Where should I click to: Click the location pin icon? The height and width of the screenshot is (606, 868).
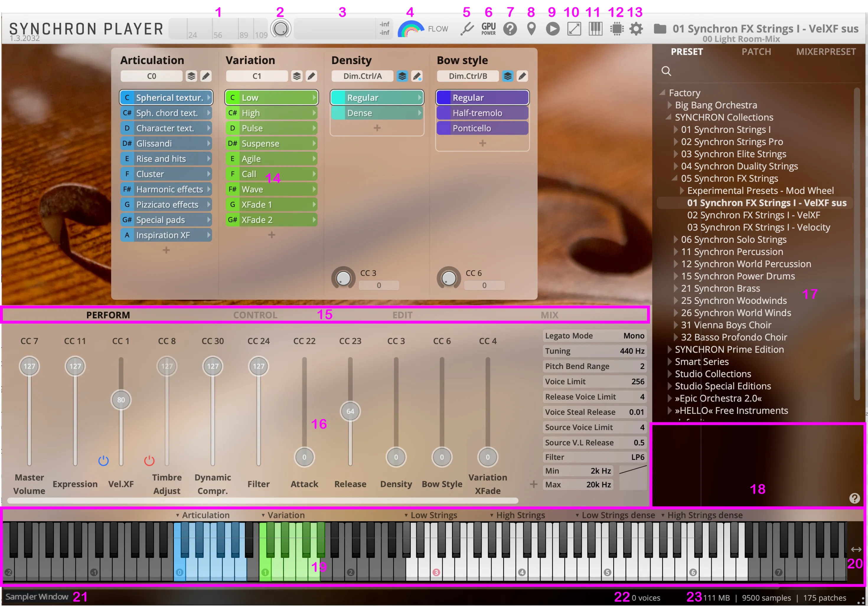pyautogui.click(x=531, y=29)
